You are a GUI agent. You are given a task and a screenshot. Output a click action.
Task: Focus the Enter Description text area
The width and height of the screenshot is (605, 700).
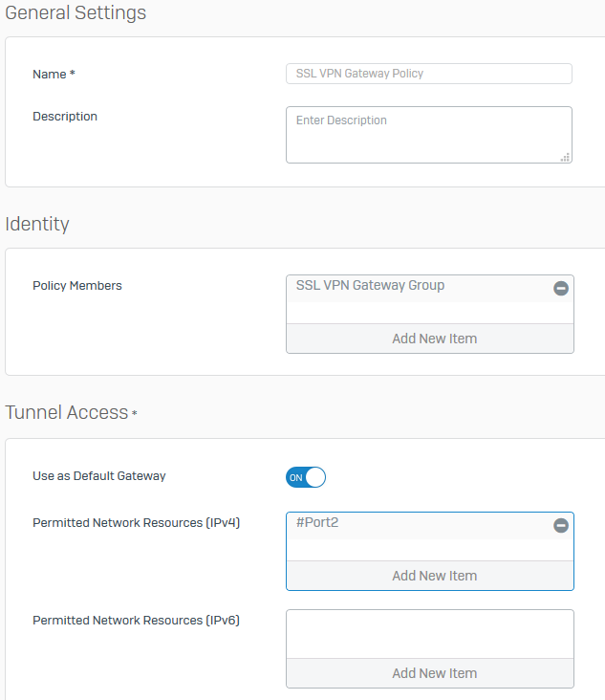pos(428,135)
